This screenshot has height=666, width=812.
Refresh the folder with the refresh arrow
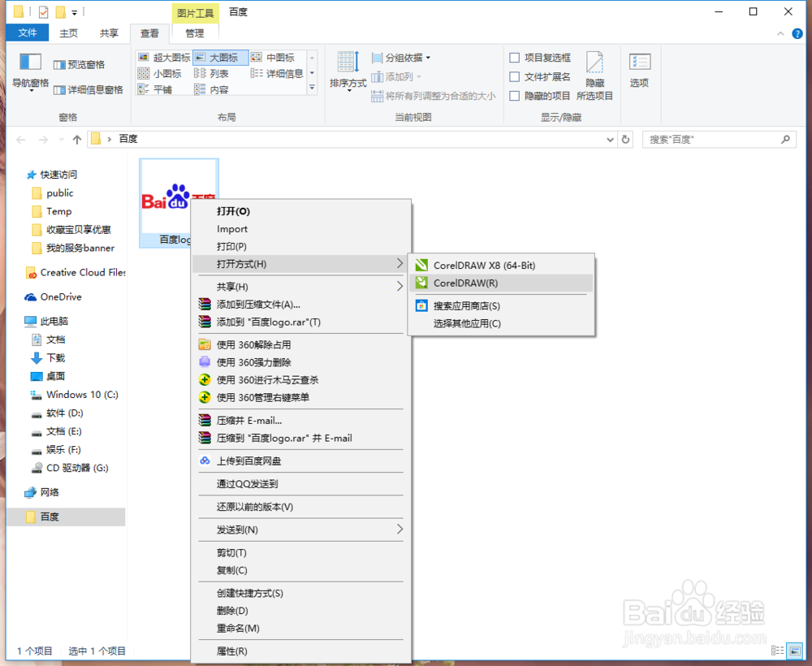point(624,139)
